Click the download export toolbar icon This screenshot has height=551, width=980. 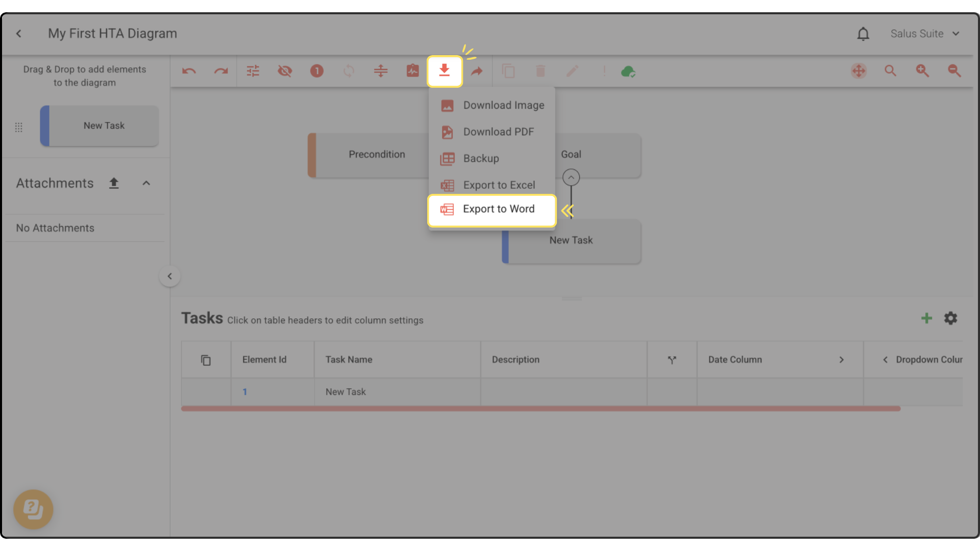click(445, 71)
